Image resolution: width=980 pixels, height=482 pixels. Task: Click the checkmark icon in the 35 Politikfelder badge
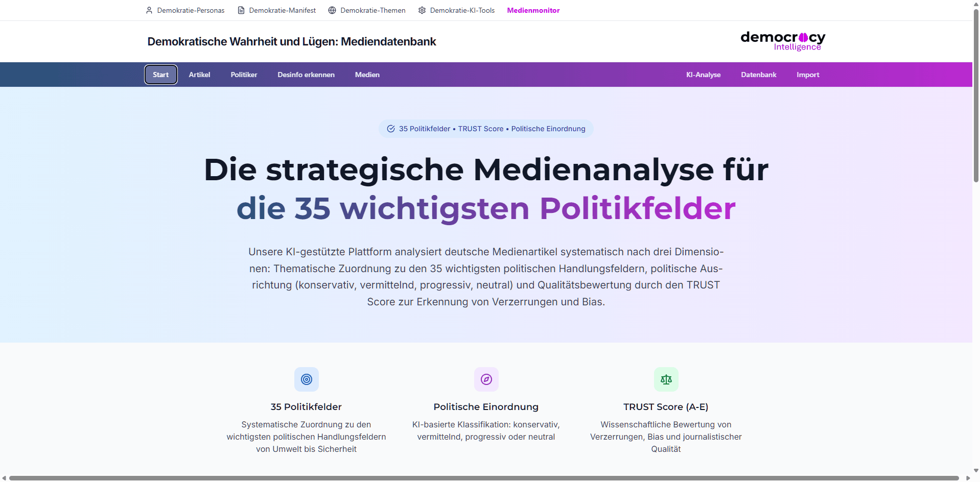391,129
